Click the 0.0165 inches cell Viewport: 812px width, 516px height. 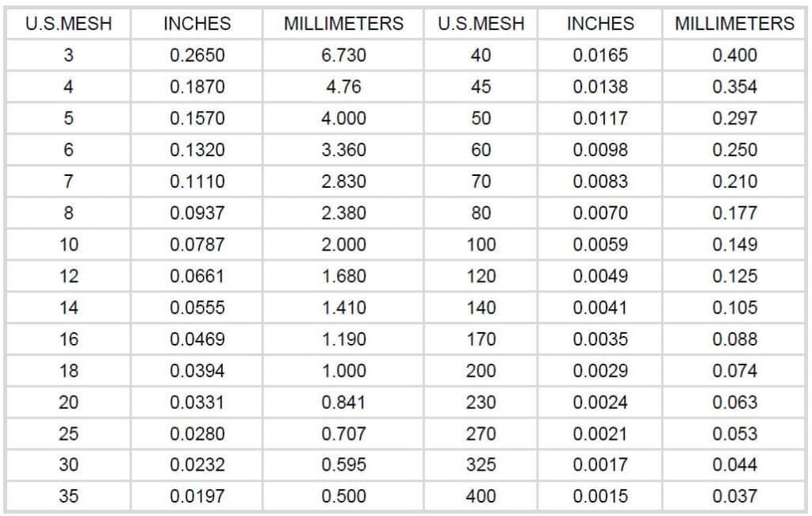(x=599, y=55)
